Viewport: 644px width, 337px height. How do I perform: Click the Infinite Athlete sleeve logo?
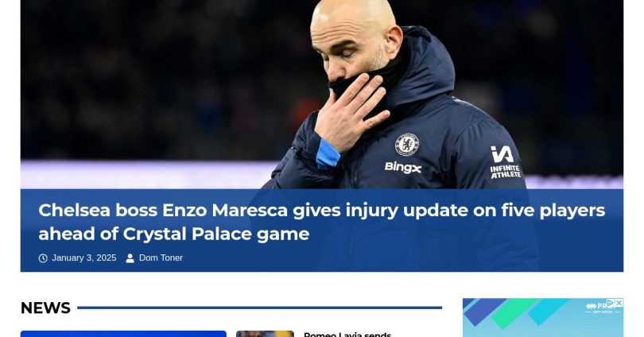click(x=505, y=162)
